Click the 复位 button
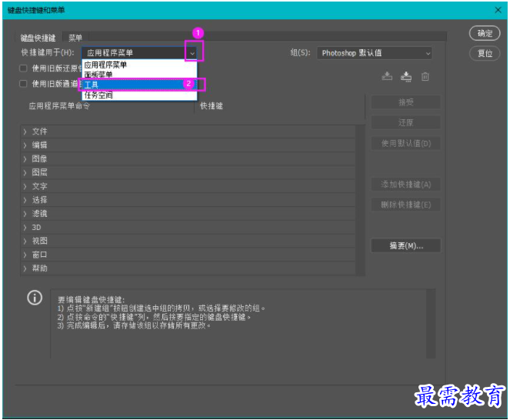Viewport: 510px width, 420px height. click(485, 53)
